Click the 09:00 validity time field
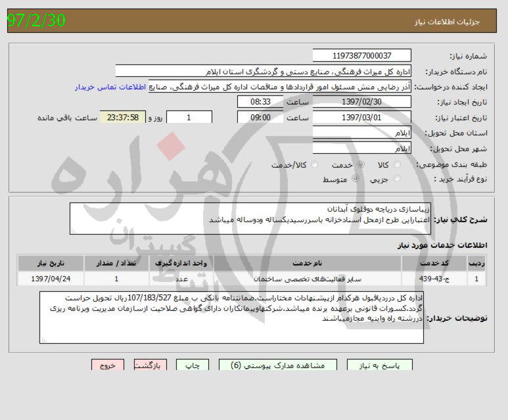508x420 pixels. (260, 117)
